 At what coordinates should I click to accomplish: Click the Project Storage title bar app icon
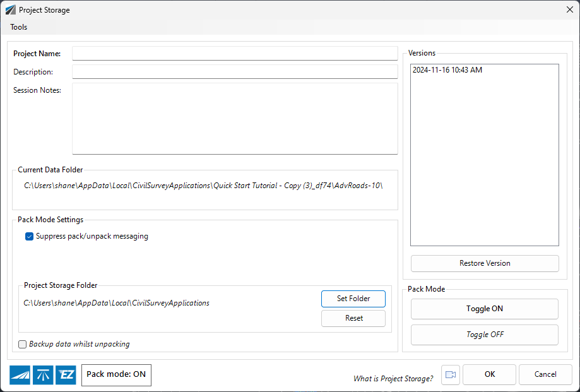(10, 10)
